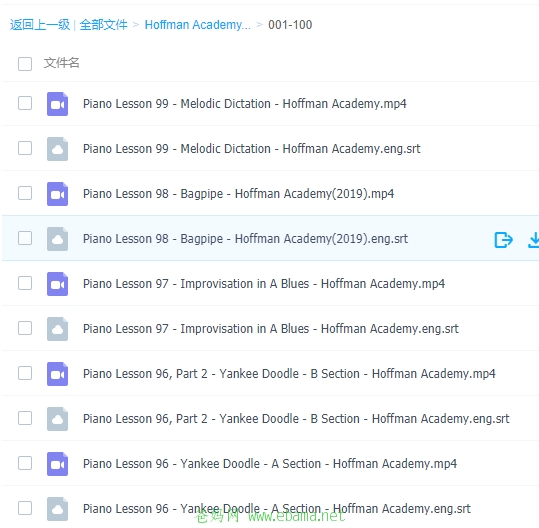Click the 001-100 breadcrumb label

290,25
